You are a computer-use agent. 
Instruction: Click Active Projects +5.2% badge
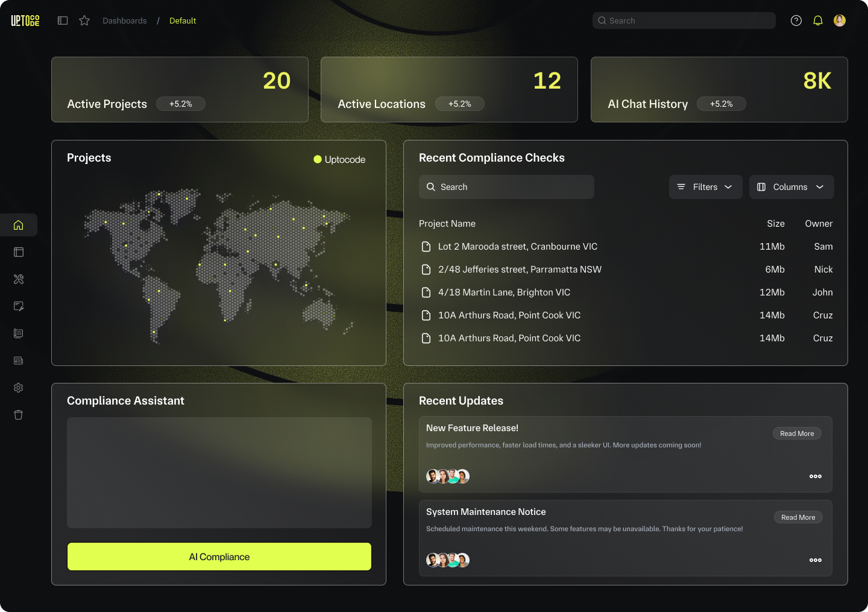click(x=181, y=104)
